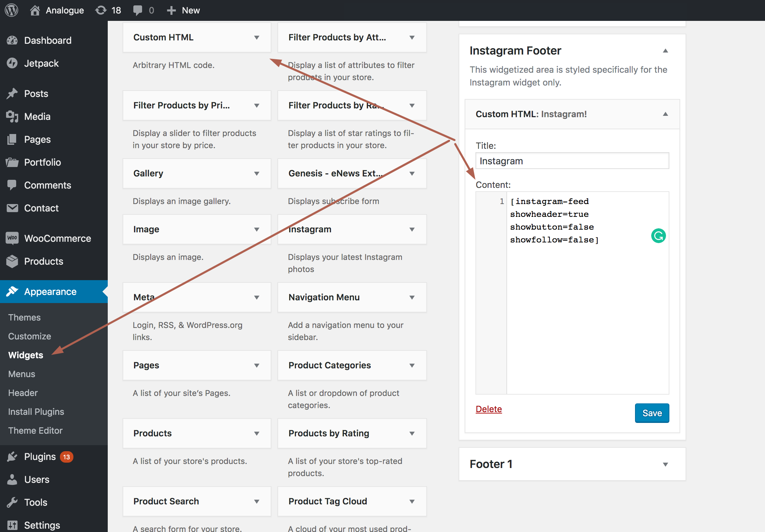Collapse the Custom HTML: Instagram! widget
Screen dimensions: 765x532
[x=665, y=114]
